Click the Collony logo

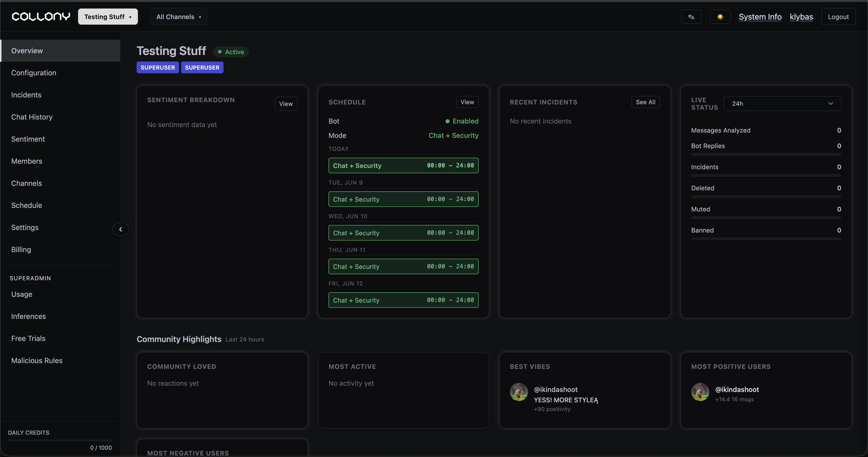41,17
